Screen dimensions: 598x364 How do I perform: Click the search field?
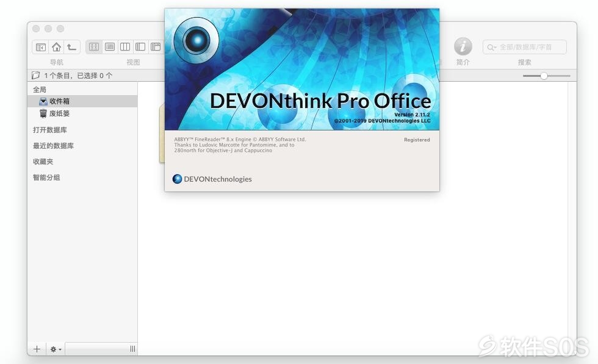[524, 47]
